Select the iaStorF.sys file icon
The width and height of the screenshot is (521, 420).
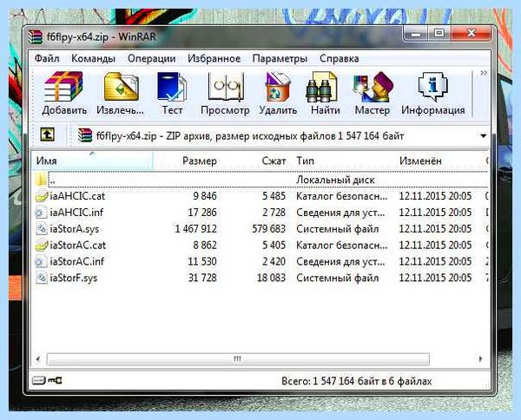click(41, 278)
